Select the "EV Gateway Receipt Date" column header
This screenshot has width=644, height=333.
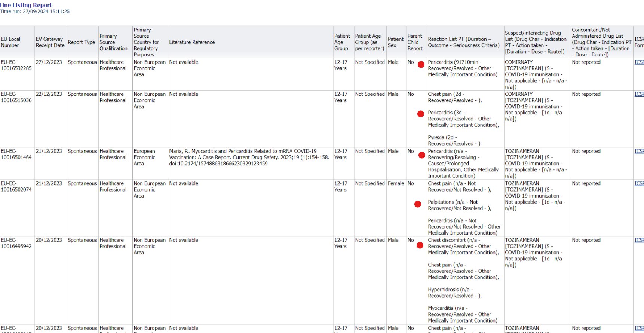[50, 42]
